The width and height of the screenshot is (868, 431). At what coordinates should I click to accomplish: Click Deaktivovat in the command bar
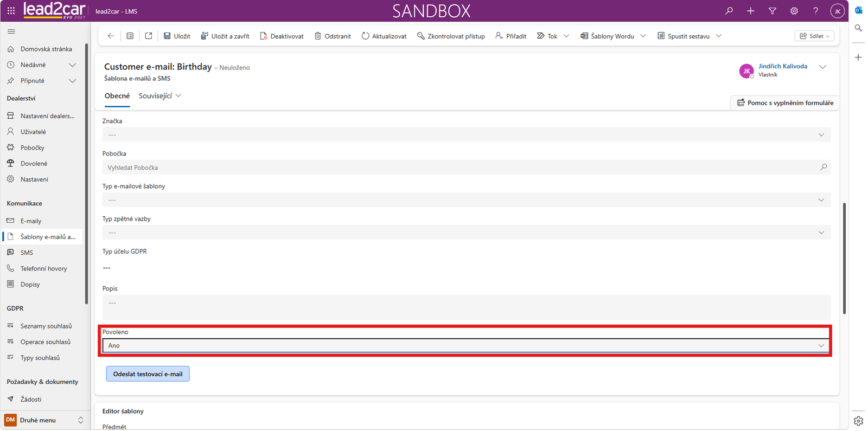coord(282,36)
